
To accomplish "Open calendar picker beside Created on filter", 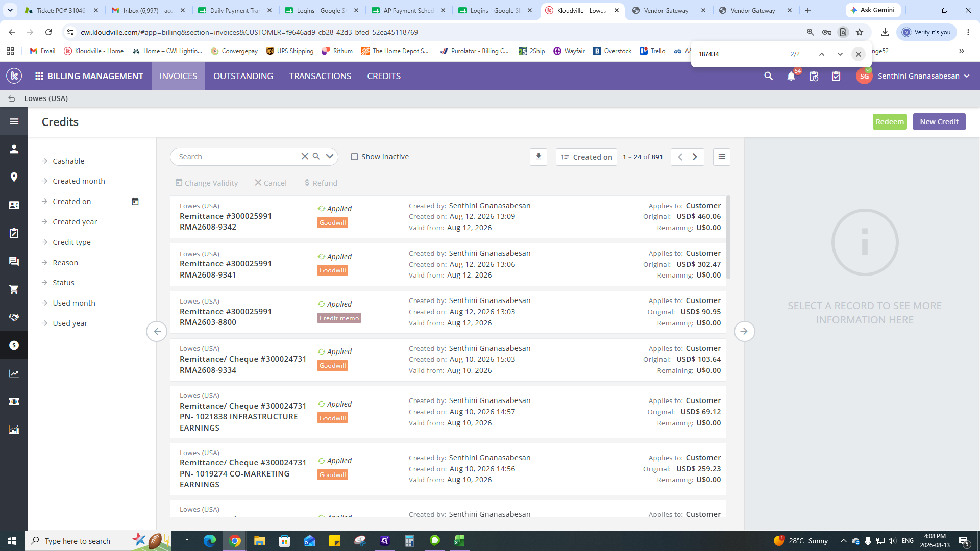I will (135, 202).
